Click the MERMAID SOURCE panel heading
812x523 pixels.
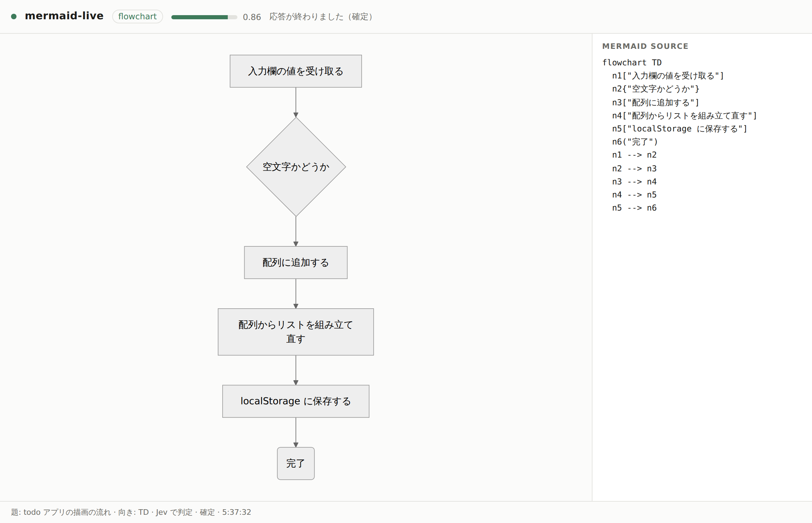point(645,46)
